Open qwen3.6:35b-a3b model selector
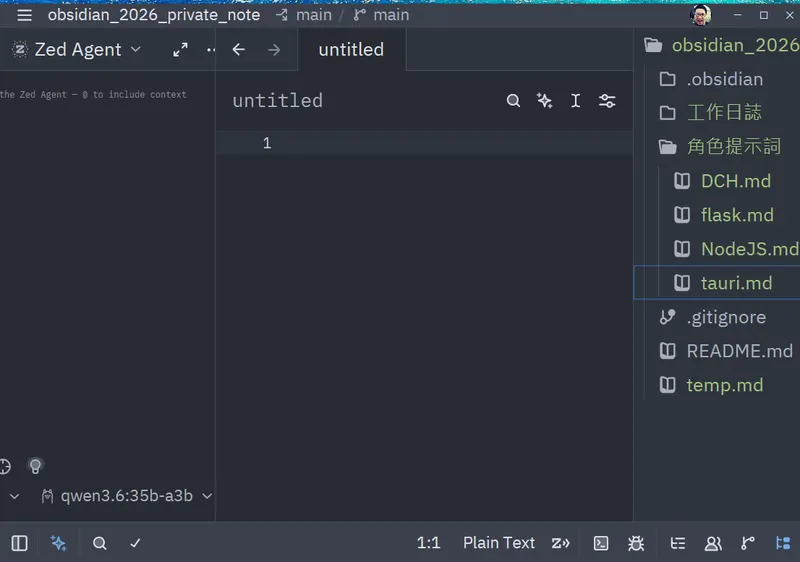Screen dimensions: 800x562 pyautogui.click(x=127, y=496)
